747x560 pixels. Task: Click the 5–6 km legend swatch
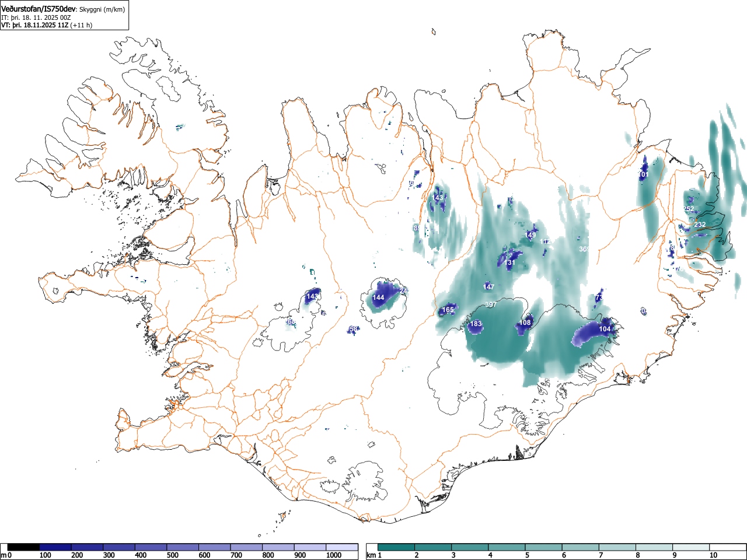pos(544,547)
